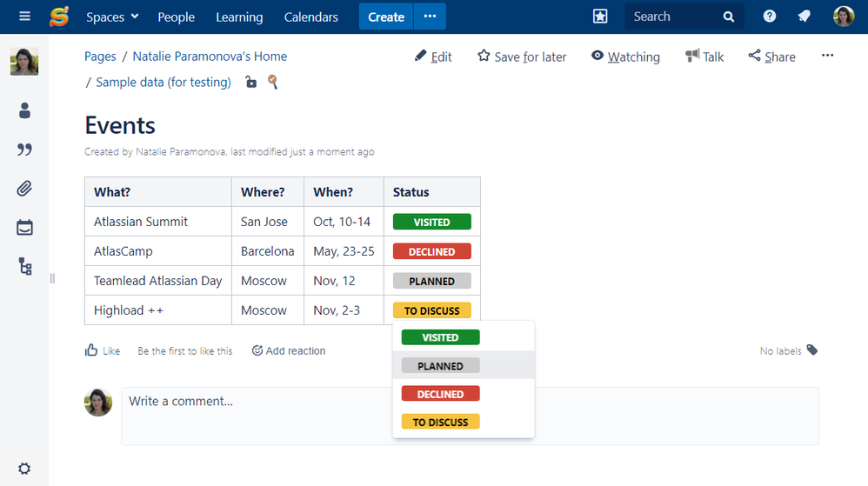This screenshot has width=868, height=486.
Task: Edit the page
Action: tap(433, 57)
